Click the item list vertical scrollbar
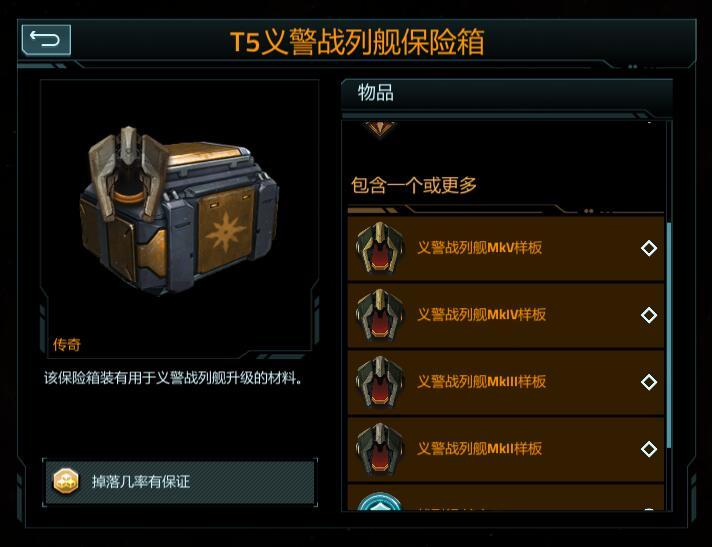712x547 pixels. (669, 336)
